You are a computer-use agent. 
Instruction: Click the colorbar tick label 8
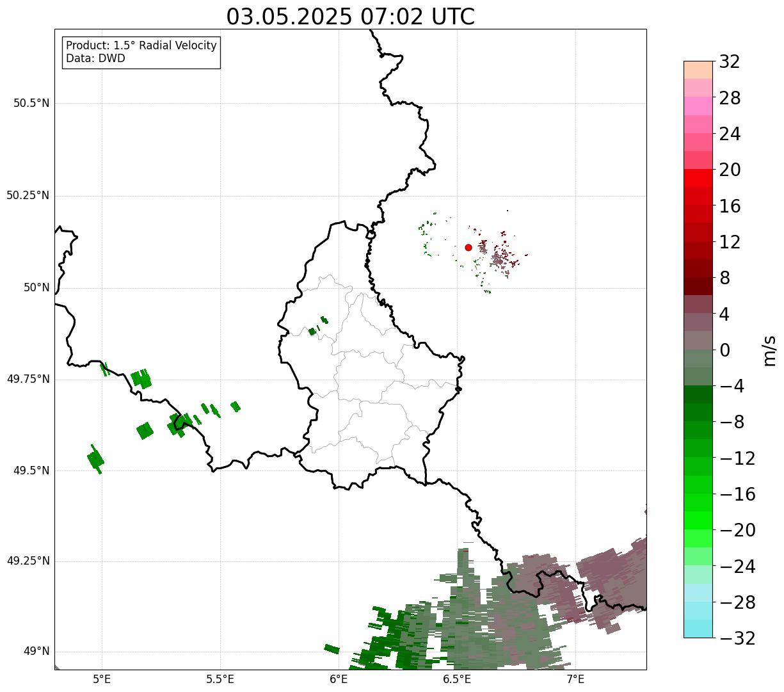(724, 278)
